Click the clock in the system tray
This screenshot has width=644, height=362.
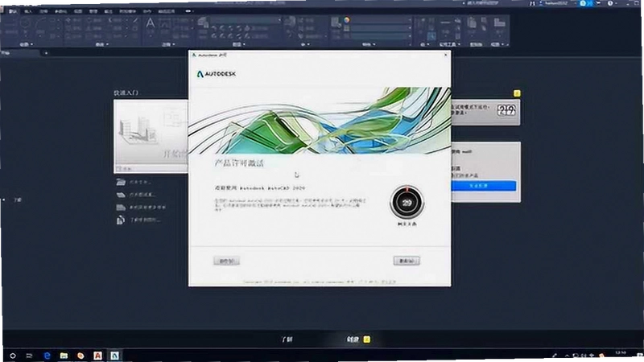coord(621,353)
